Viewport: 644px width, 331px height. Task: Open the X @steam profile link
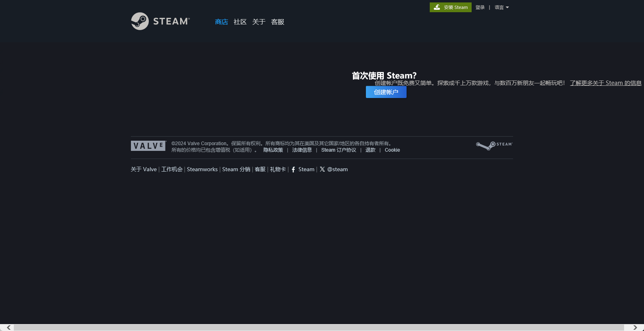[x=334, y=170]
